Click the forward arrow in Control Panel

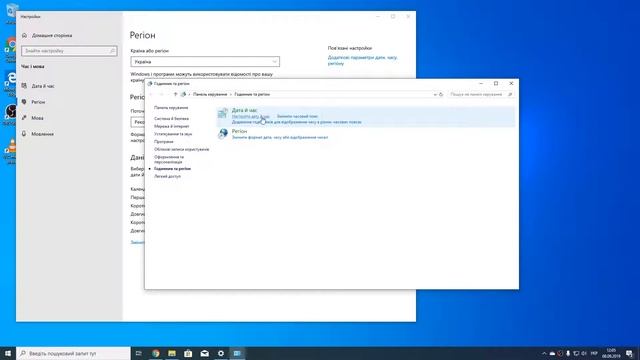[162, 94]
